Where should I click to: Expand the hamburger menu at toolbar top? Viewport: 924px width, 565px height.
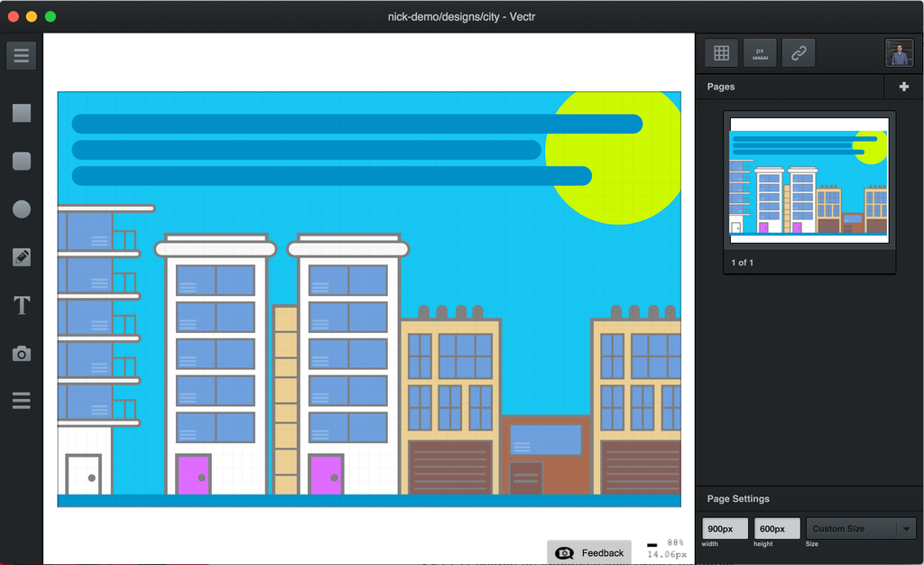point(21,55)
